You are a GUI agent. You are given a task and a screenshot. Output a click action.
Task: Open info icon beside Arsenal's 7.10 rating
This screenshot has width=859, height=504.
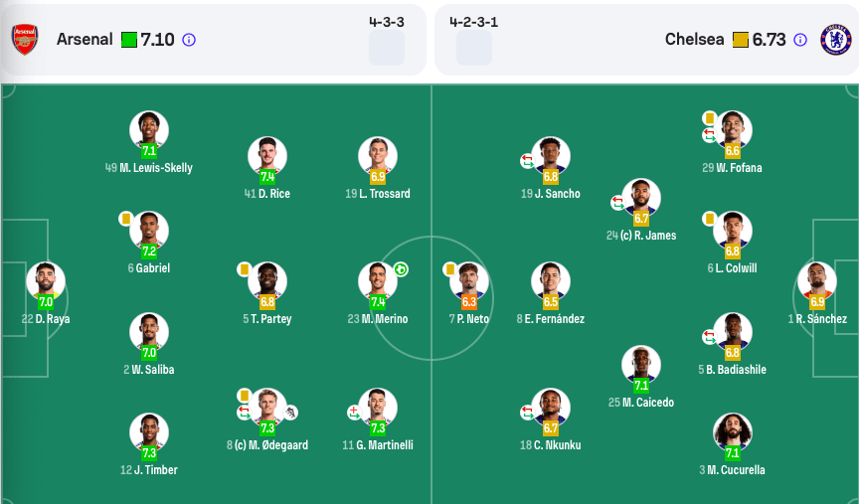189,41
